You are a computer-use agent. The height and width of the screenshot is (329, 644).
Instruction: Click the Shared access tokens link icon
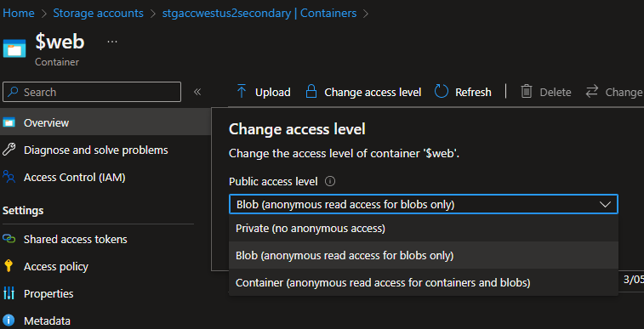[x=9, y=239]
